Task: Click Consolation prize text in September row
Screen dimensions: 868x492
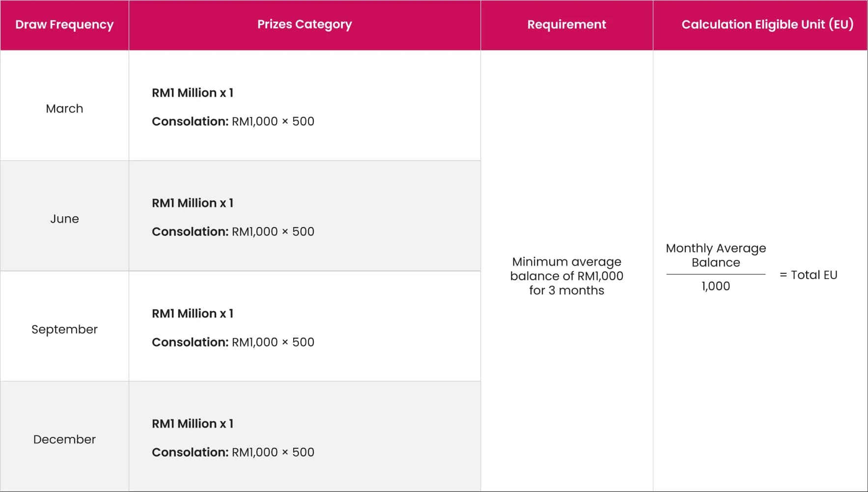Action: (x=233, y=342)
